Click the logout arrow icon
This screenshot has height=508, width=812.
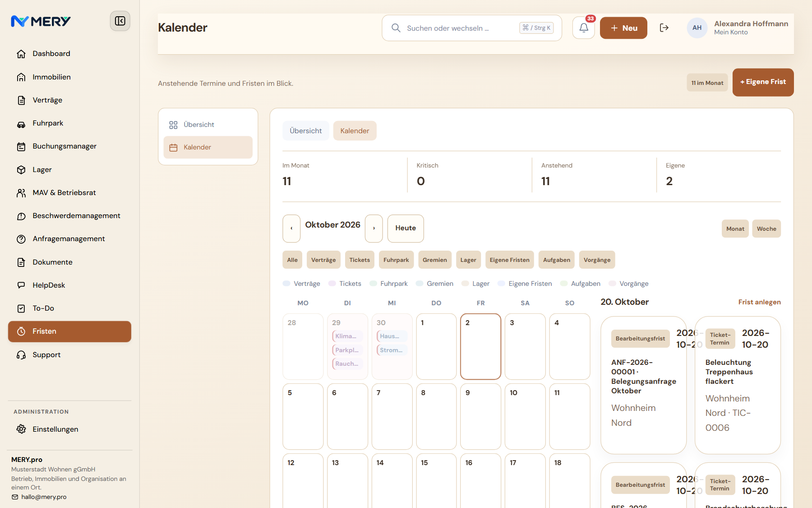664,28
